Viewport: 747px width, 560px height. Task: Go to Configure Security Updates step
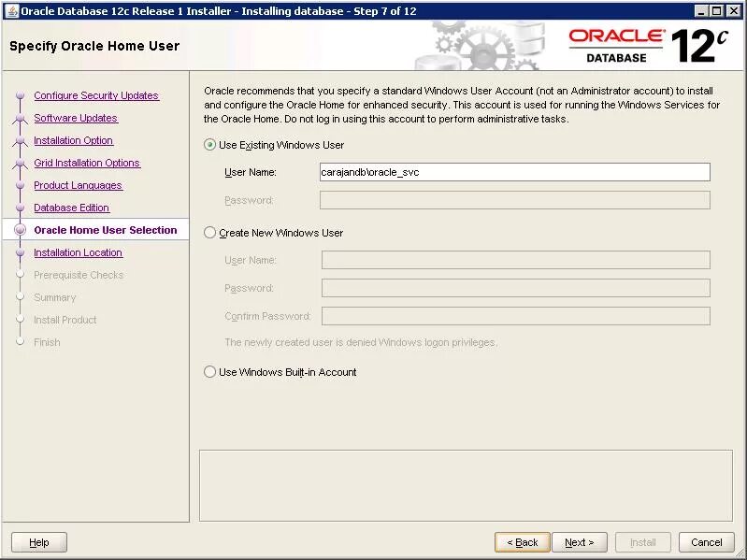click(96, 95)
